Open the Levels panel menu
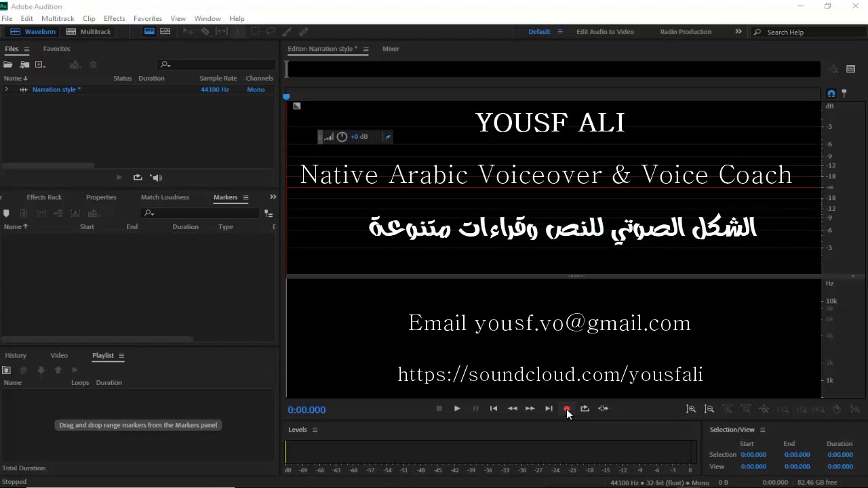Viewport: 868px width, 488px height. 315,430
